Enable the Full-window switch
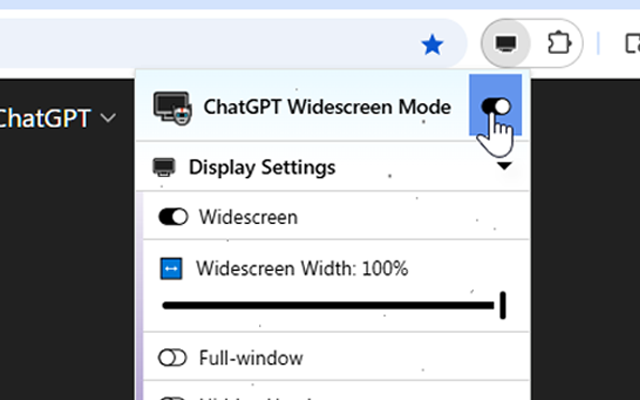 [x=173, y=357]
